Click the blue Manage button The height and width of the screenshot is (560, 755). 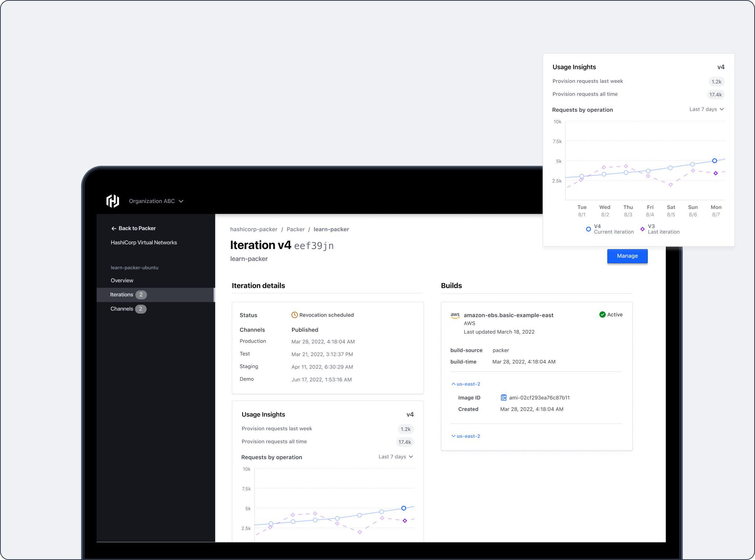click(x=627, y=256)
